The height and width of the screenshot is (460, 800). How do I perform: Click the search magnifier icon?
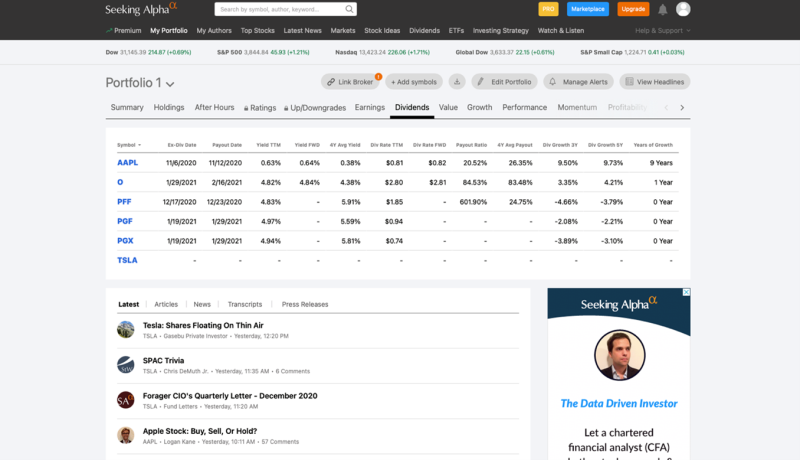(349, 9)
